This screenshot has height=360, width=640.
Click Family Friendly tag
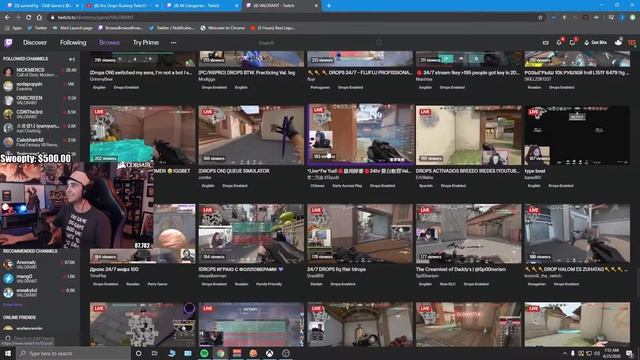[x=269, y=284]
